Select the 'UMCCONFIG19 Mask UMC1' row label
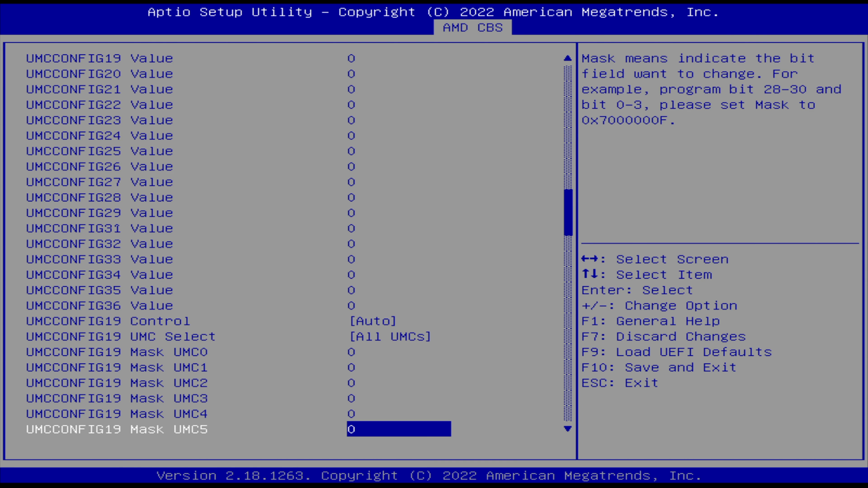The width and height of the screenshot is (868, 488). pos(117,367)
